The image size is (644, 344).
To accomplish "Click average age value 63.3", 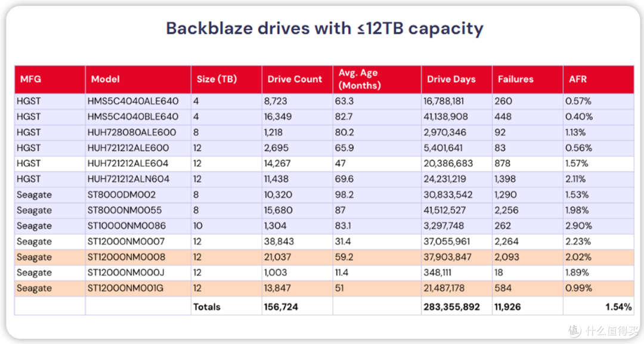I will [x=344, y=101].
